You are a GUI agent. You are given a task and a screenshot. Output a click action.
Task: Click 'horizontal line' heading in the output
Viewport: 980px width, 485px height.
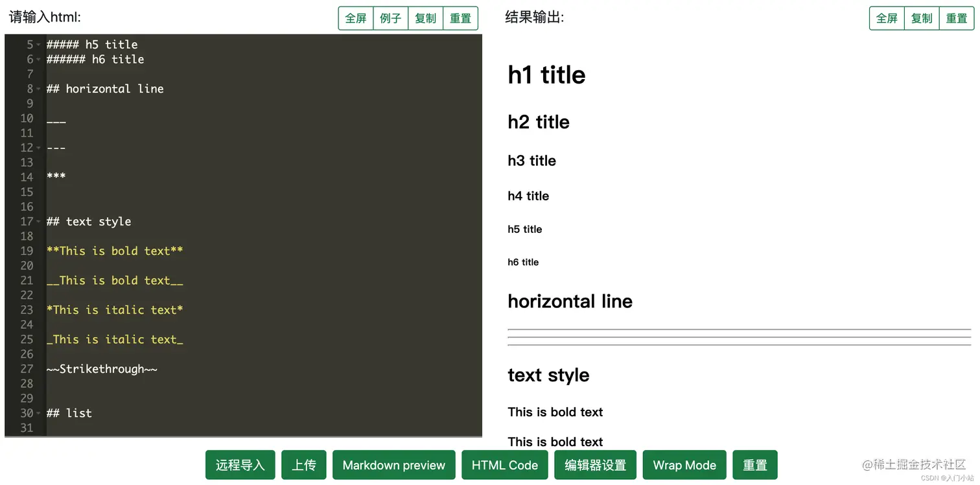tap(570, 302)
